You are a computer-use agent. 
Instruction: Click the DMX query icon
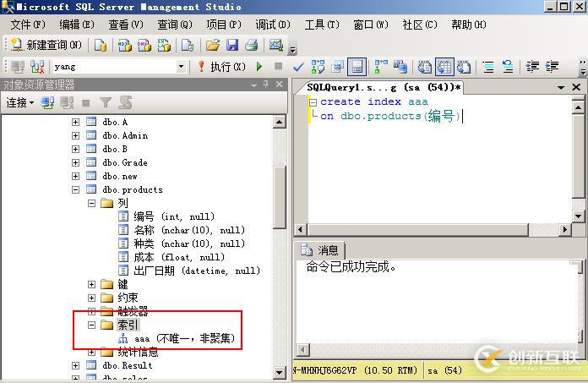pyautogui.click(x=144, y=46)
